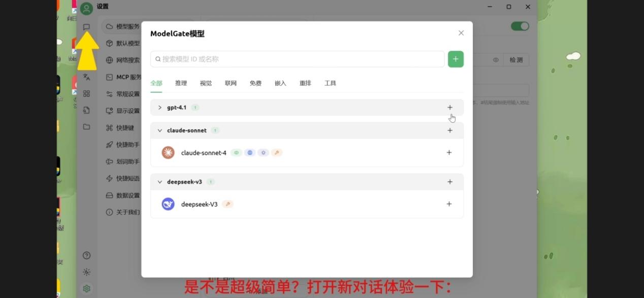Collapse the claude-sonnet group
644x298 pixels.
159,130
